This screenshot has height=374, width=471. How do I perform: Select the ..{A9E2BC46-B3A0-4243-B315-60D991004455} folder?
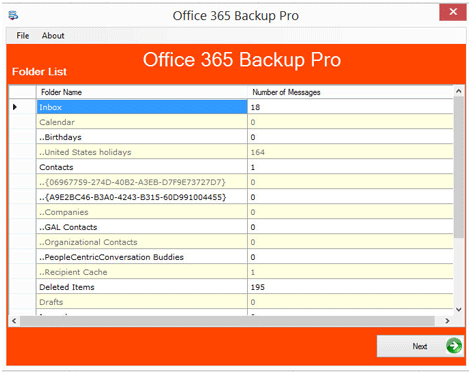tap(142, 197)
